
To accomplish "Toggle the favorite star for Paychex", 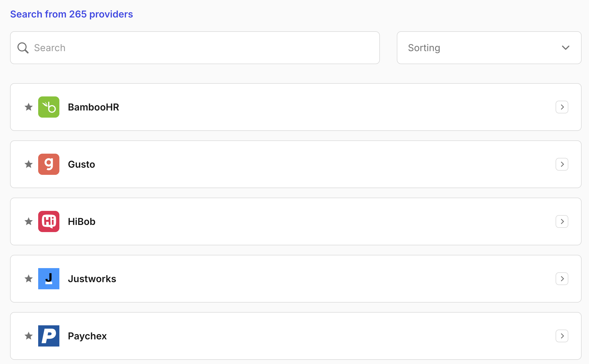I will [29, 336].
